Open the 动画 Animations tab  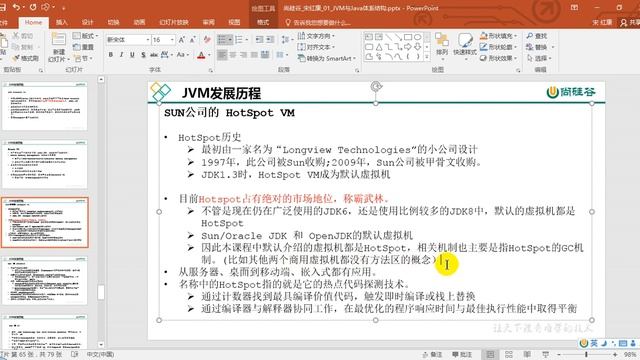point(139,22)
